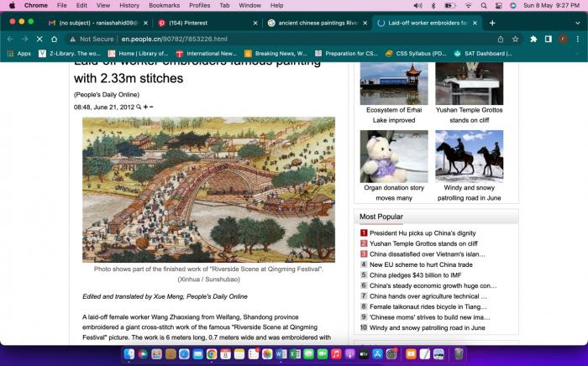Open the Home | Library of bookmark
This screenshot has height=366, width=588.
139,54
